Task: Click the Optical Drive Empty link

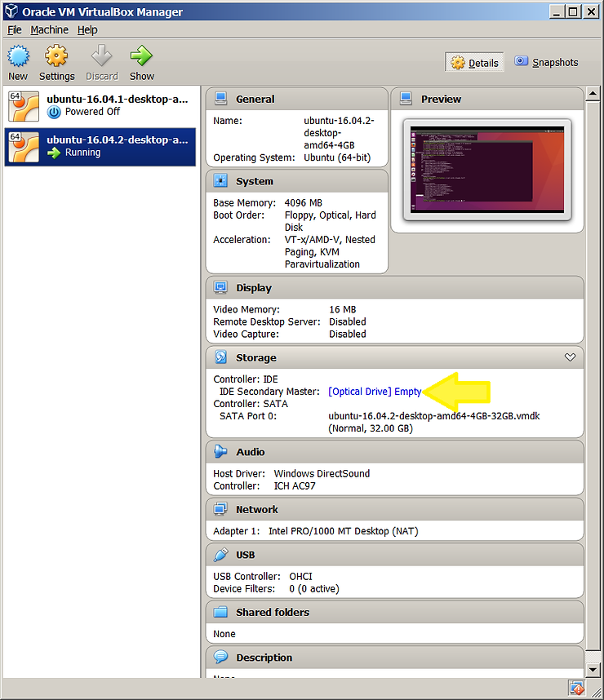Action: [x=375, y=392]
